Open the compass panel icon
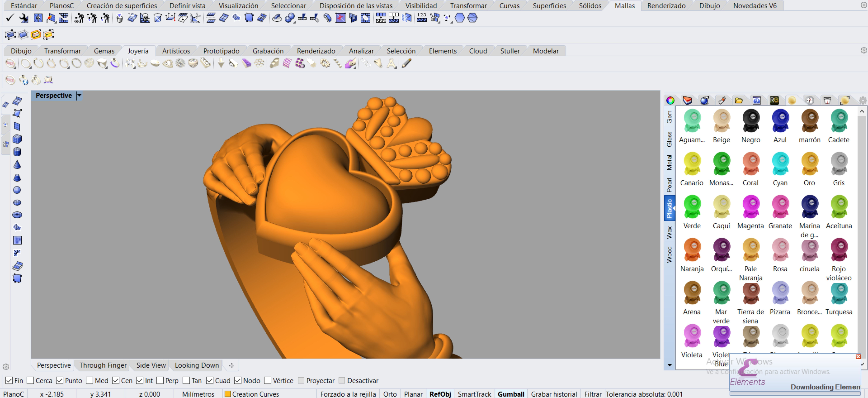The width and height of the screenshot is (868, 398). click(x=810, y=100)
